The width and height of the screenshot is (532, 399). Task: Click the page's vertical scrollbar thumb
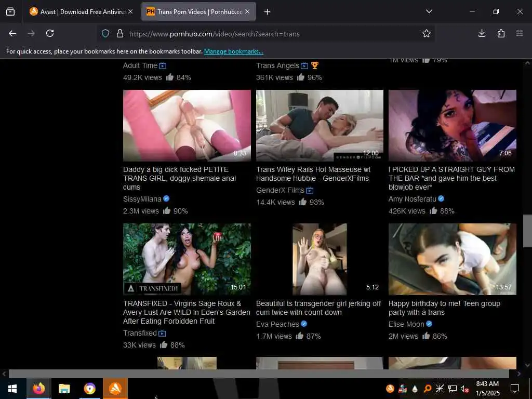(527, 231)
